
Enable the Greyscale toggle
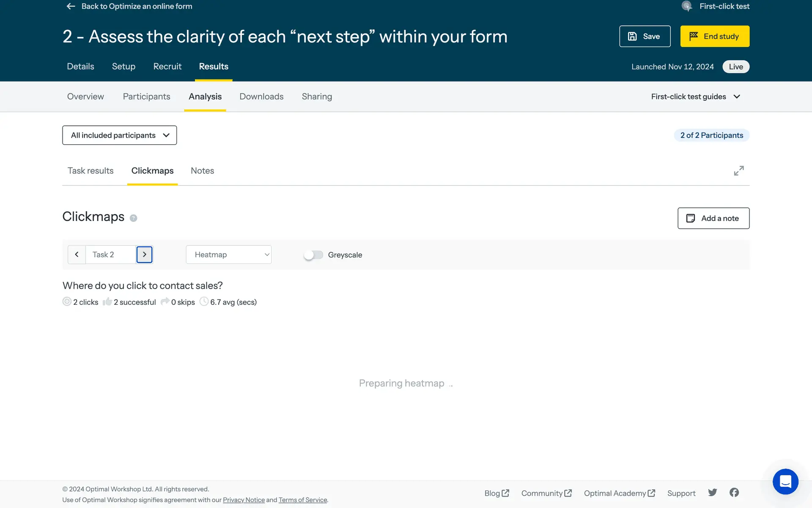point(313,255)
